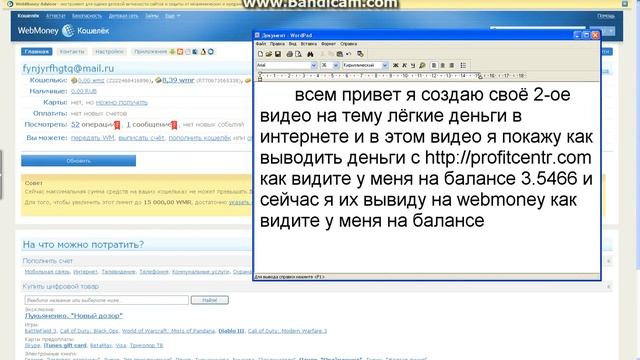
Task: Click Find binoculars icon in WordPad
Action: (x=310, y=54)
